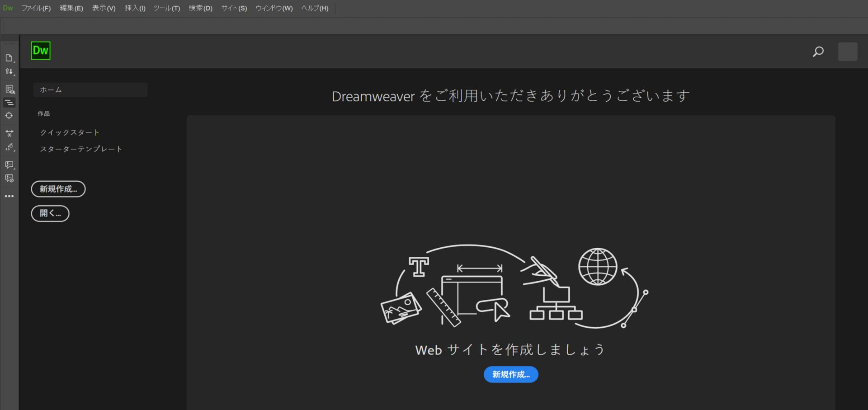Open the ファイル(F) menu
This screenshot has height=410, width=868.
(x=36, y=8)
